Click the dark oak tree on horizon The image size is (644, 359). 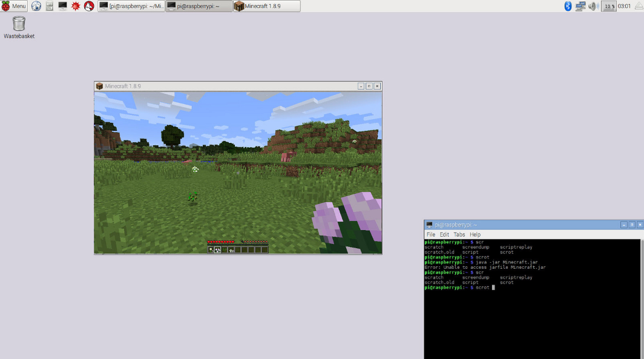172,136
